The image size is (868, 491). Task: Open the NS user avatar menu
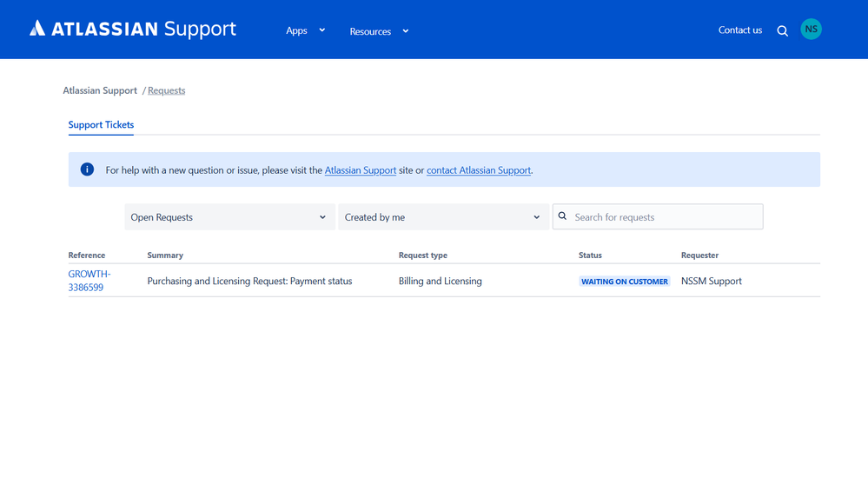point(811,30)
